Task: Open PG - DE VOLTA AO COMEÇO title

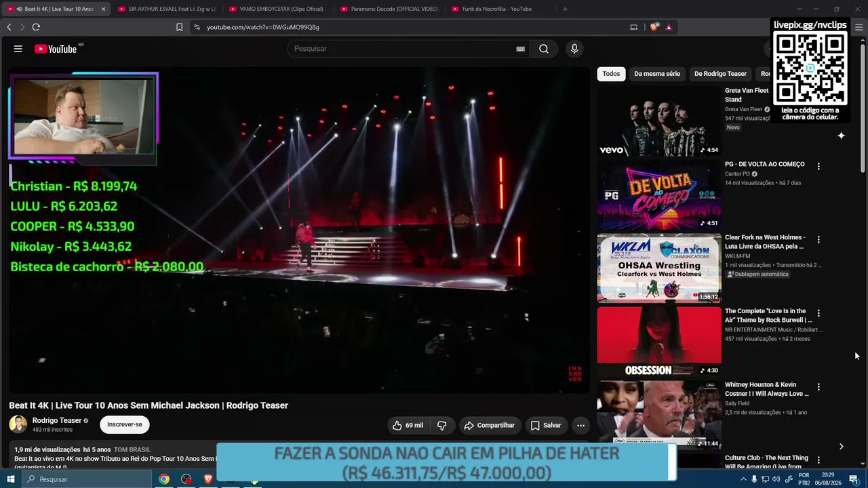Action: click(765, 165)
